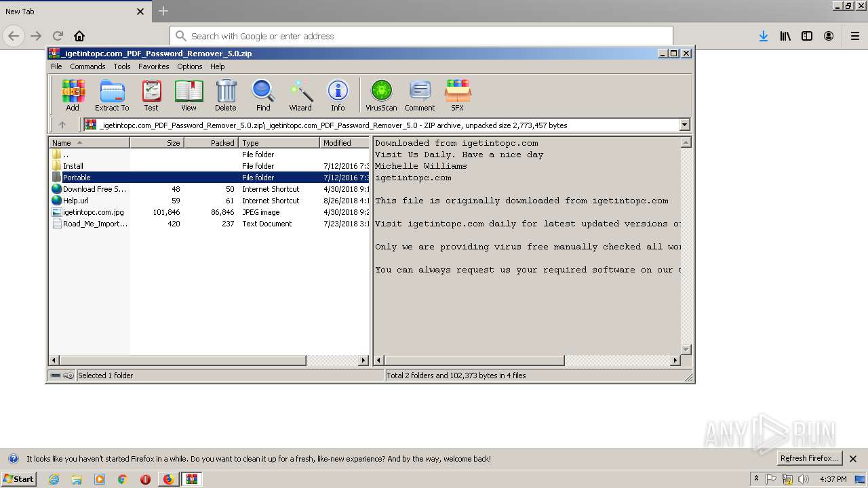
Task: Open the Favorites menu
Action: (154, 66)
